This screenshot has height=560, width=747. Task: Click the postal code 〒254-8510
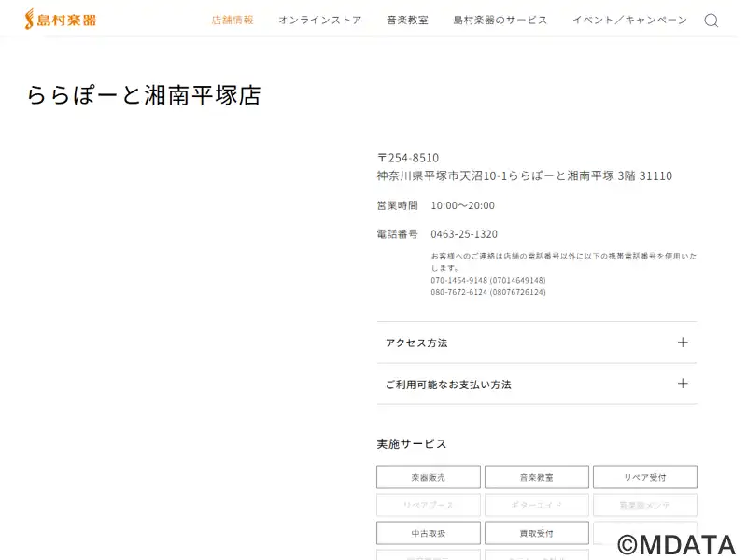click(x=408, y=158)
